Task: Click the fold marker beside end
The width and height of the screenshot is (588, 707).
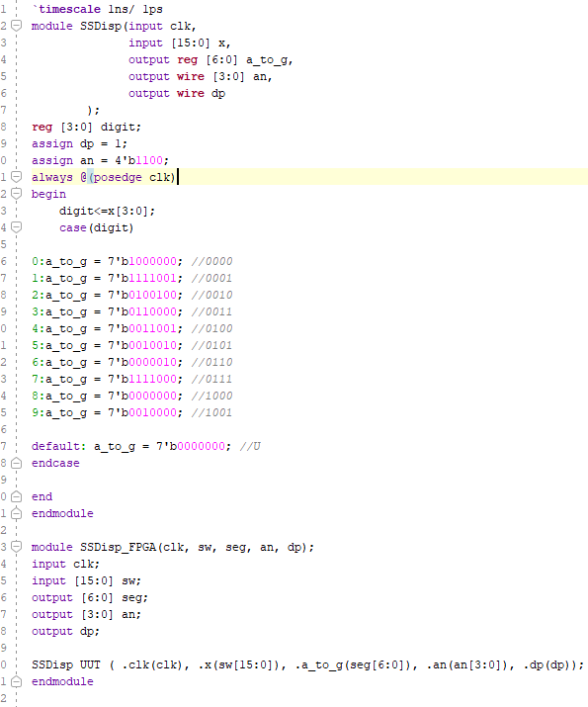Action: point(16,496)
